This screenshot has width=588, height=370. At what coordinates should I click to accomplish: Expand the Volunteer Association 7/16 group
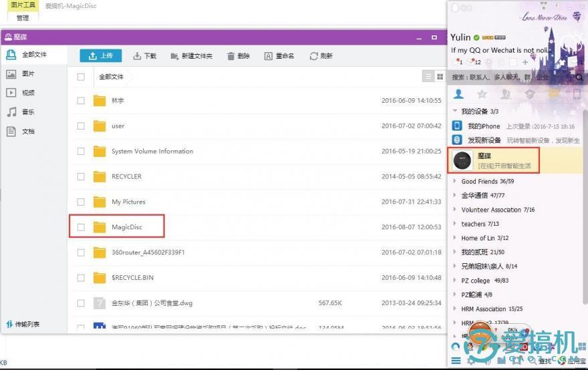[x=454, y=210]
